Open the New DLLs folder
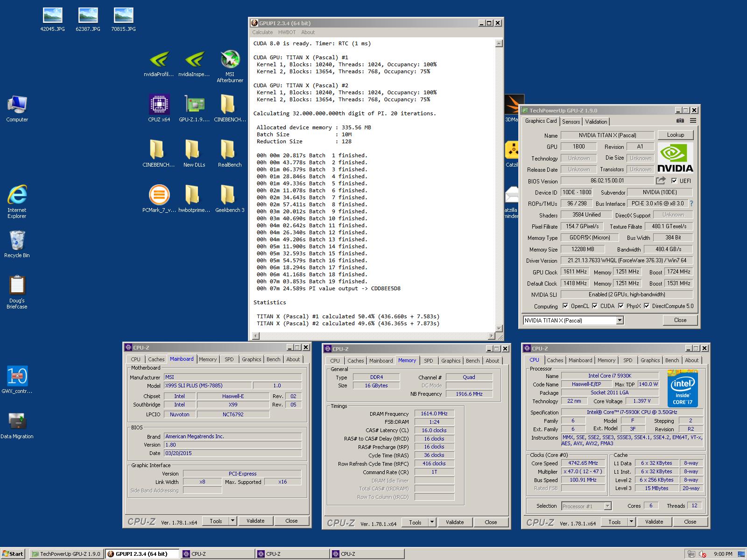This screenshot has height=560, width=747. (x=194, y=154)
